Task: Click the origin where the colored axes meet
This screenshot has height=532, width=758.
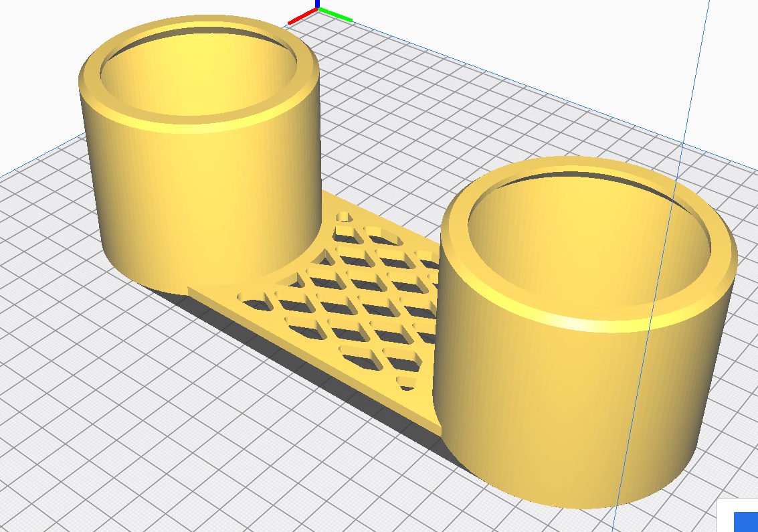Action: 317,9
